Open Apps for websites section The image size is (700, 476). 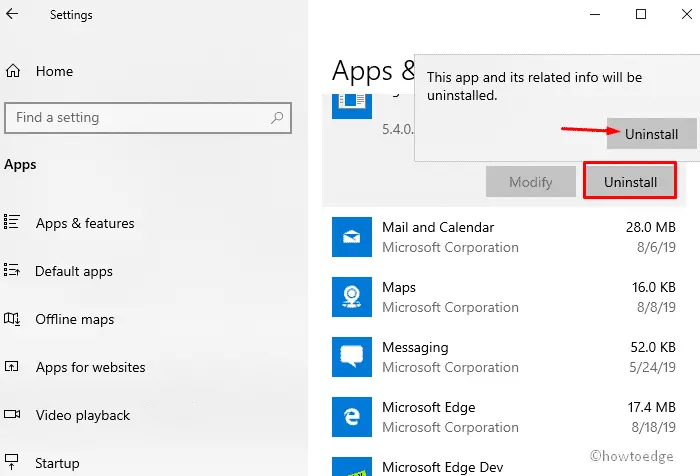click(x=91, y=367)
